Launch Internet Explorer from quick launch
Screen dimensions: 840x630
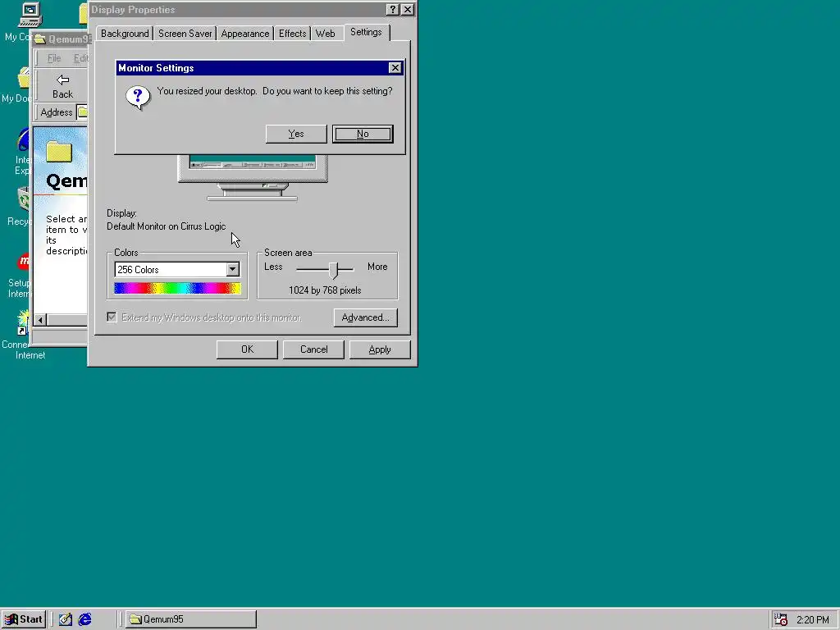pos(84,619)
